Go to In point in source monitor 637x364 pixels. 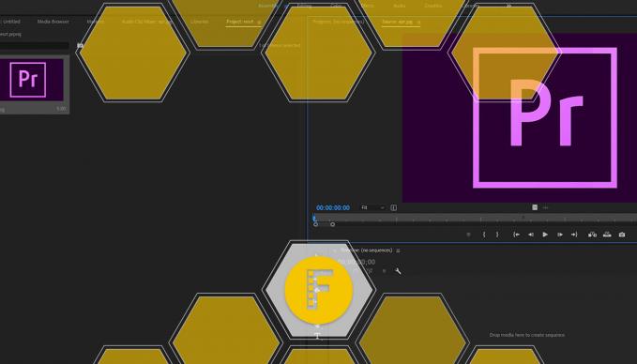pos(516,235)
